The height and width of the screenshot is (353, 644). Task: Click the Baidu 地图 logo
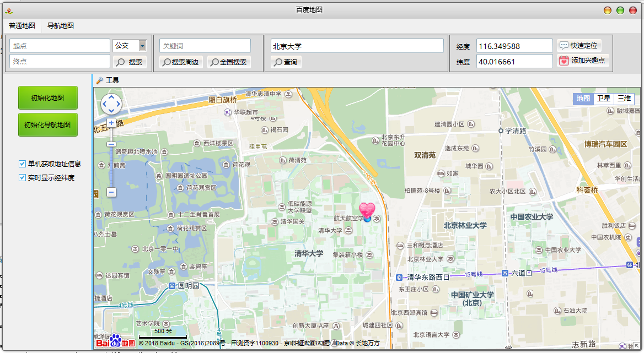pos(115,341)
